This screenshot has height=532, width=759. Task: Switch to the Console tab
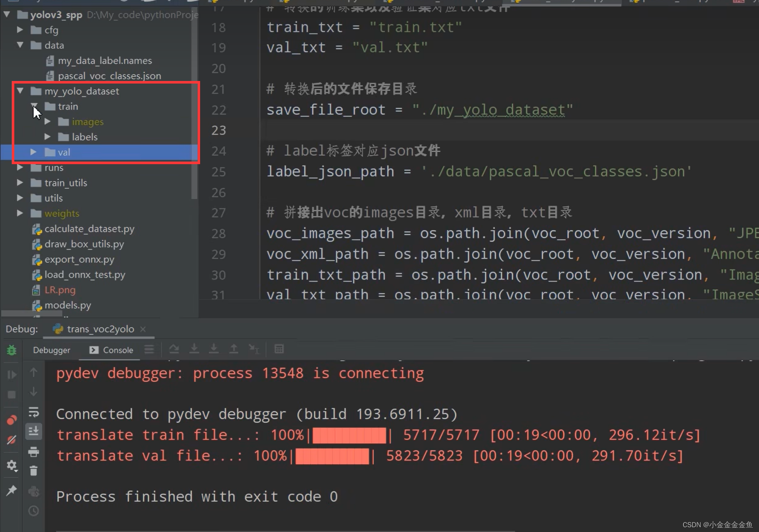[111, 350]
